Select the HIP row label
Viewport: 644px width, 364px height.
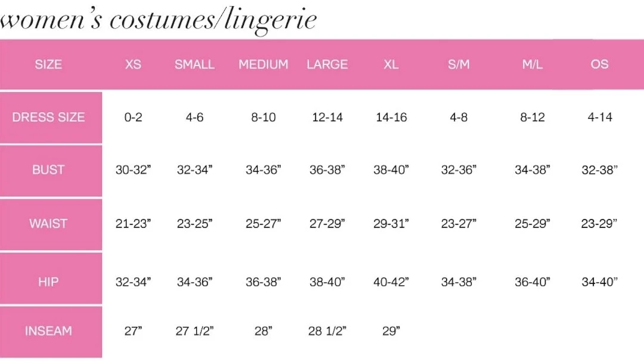pos(48,282)
